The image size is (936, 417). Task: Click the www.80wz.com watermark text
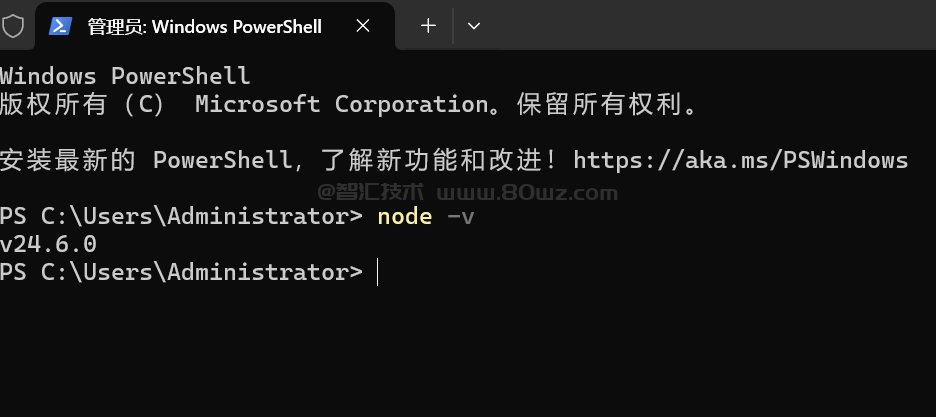pyautogui.click(x=527, y=193)
